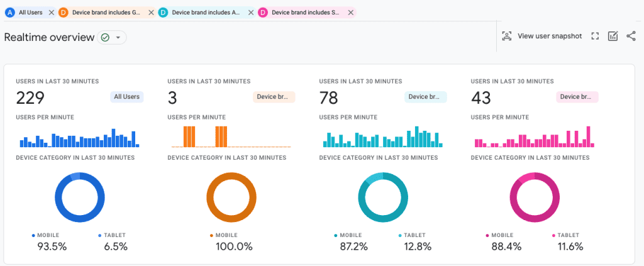Click the blue MOBILE legend dot
Image resolution: width=644 pixels, height=266 pixels.
(x=34, y=236)
